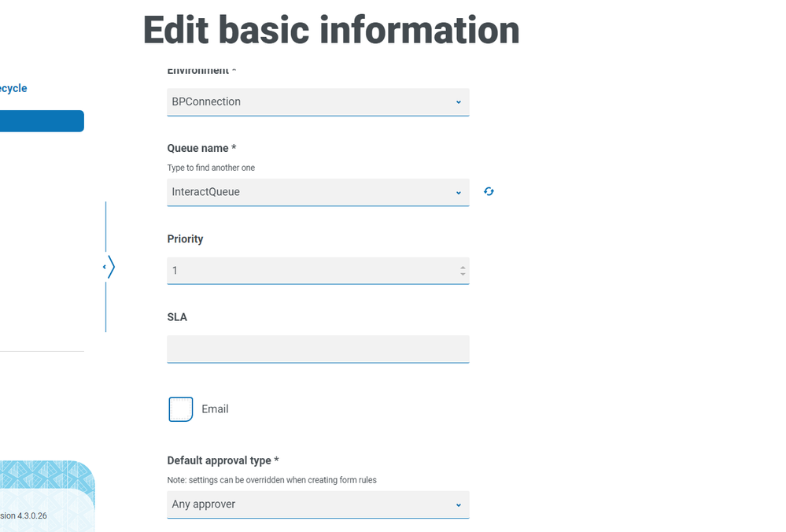This screenshot has height=532, width=786.
Task: Click the Environment dropdown arrow
Action: (x=458, y=102)
